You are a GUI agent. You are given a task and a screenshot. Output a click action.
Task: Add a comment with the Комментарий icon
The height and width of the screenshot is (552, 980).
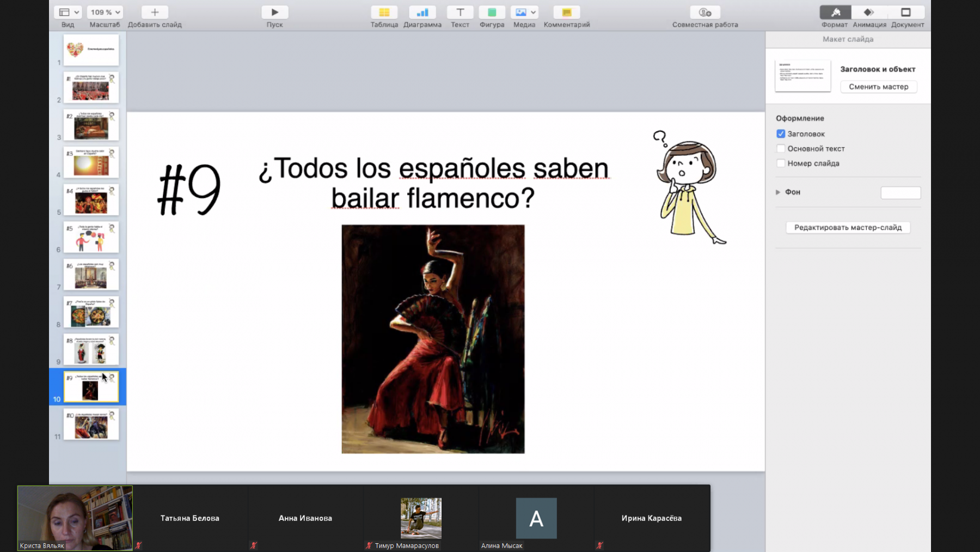pyautogui.click(x=567, y=12)
